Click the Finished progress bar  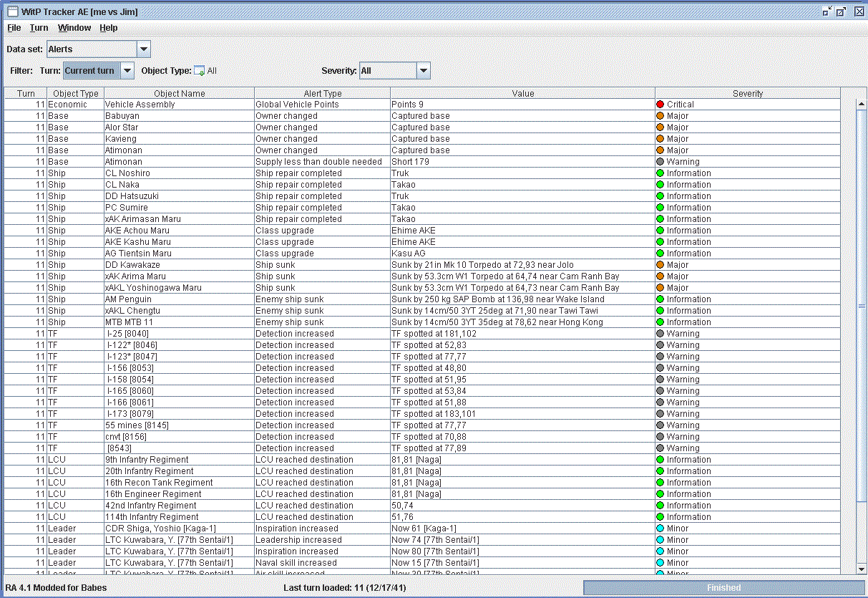[x=723, y=588]
